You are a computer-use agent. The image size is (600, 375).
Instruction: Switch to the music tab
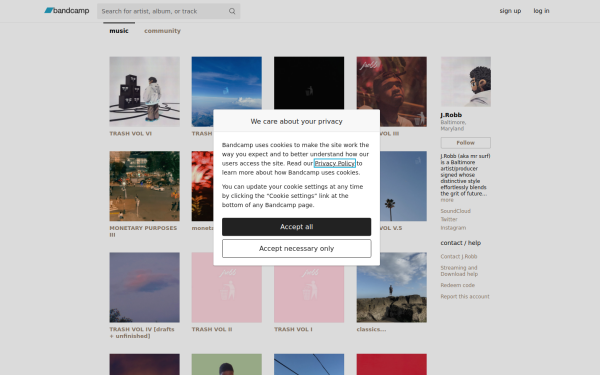click(119, 31)
